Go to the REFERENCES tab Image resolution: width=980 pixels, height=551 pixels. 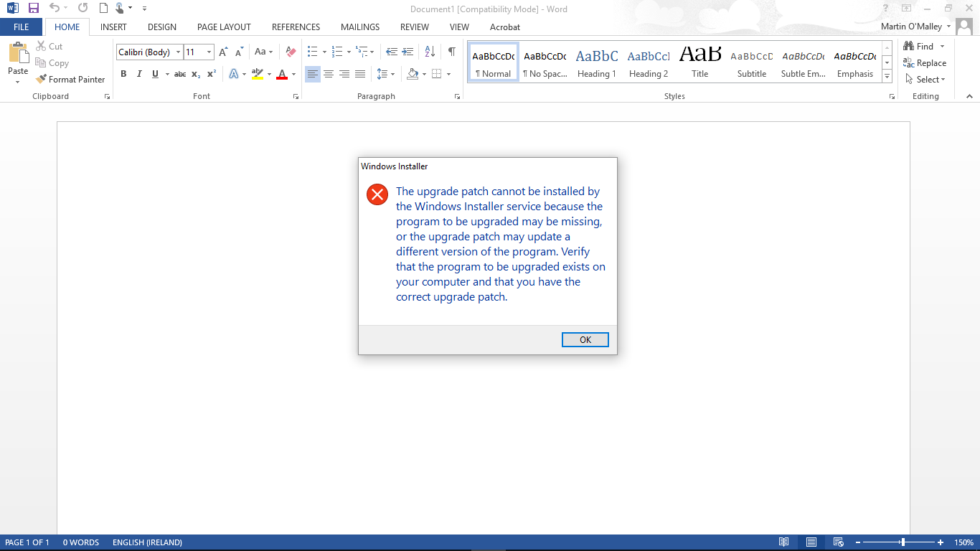point(296,27)
